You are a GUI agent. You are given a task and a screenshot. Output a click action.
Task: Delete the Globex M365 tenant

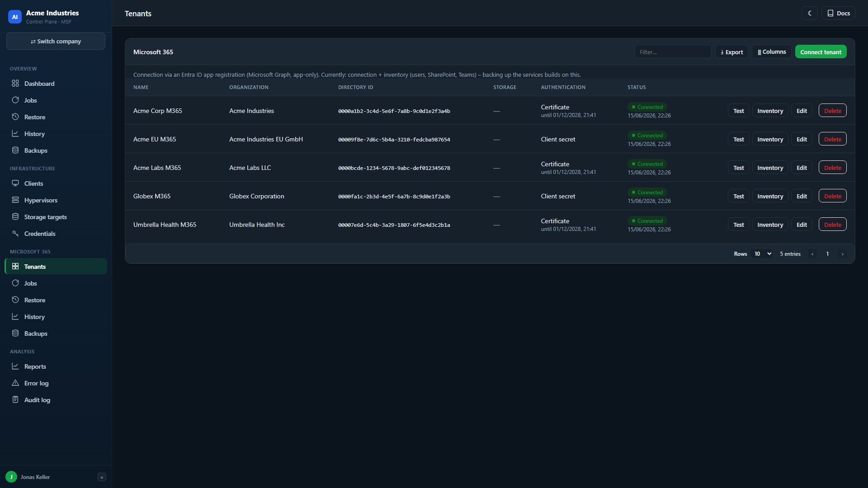pos(832,196)
